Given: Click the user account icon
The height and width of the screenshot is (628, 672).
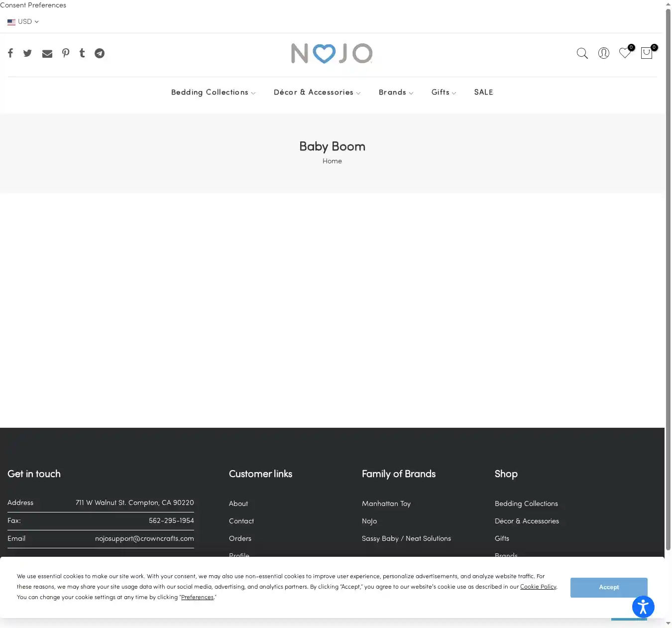Looking at the screenshot, I should click(603, 53).
